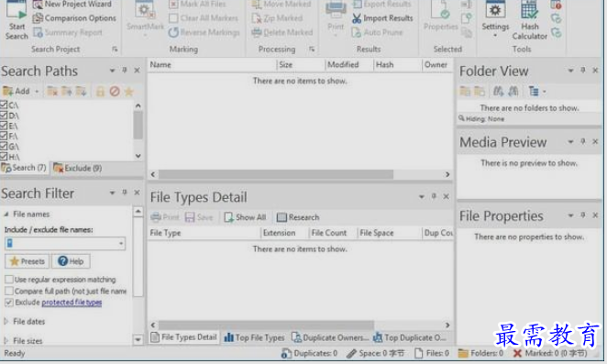Viewport: 607px width, 364px height.
Task: Enable Compare full path option
Action: coord(9,291)
